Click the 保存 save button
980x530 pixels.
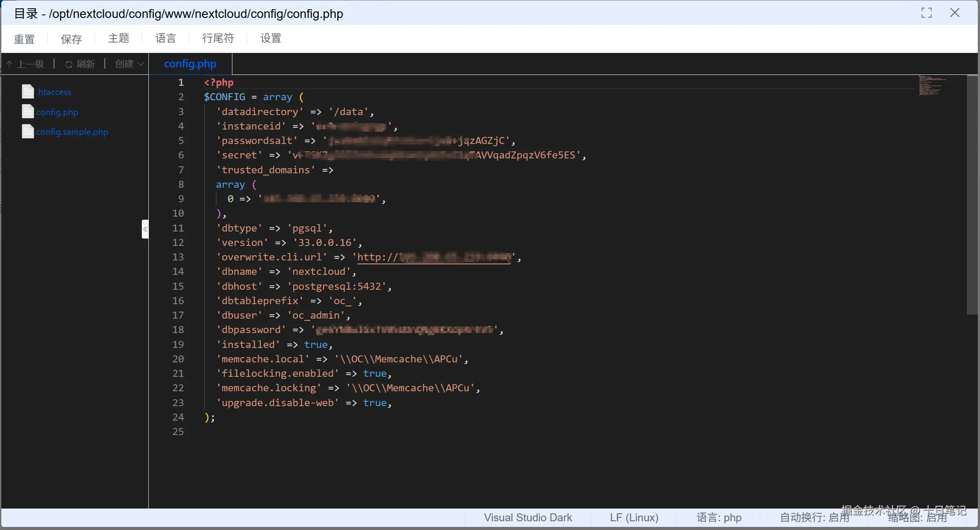point(71,39)
